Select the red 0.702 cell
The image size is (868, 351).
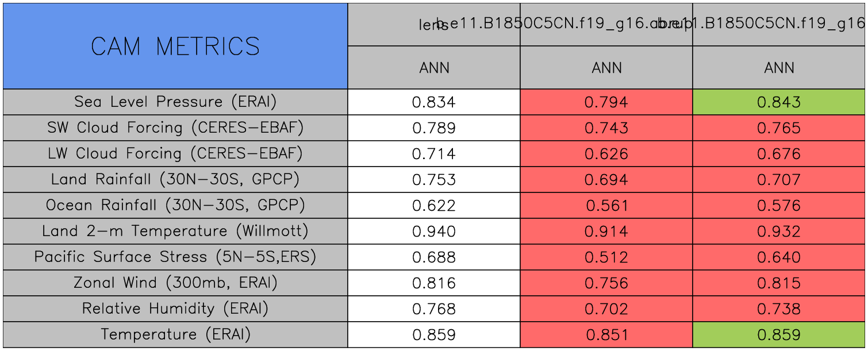[x=606, y=309]
